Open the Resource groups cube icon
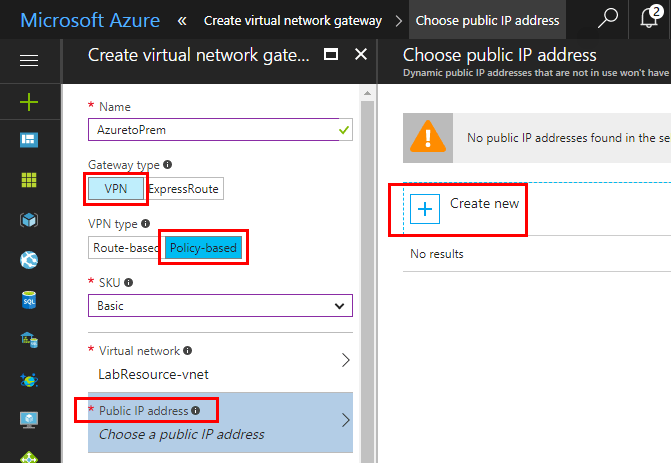The width and height of the screenshot is (671, 463). 29,220
